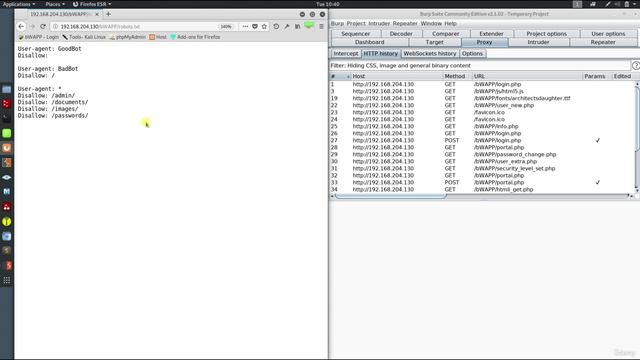The width and height of the screenshot is (640, 360).
Task: Open the Project menu in Burp Suite
Action: 356,23
